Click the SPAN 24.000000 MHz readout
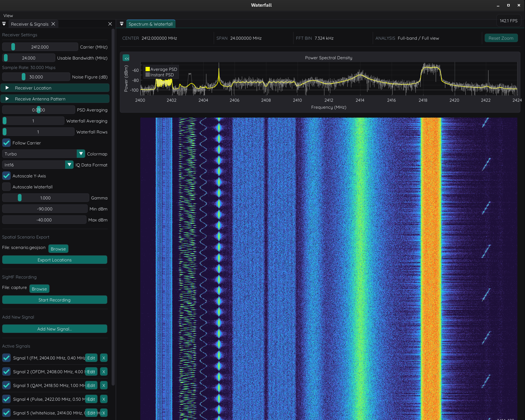 (x=239, y=38)
